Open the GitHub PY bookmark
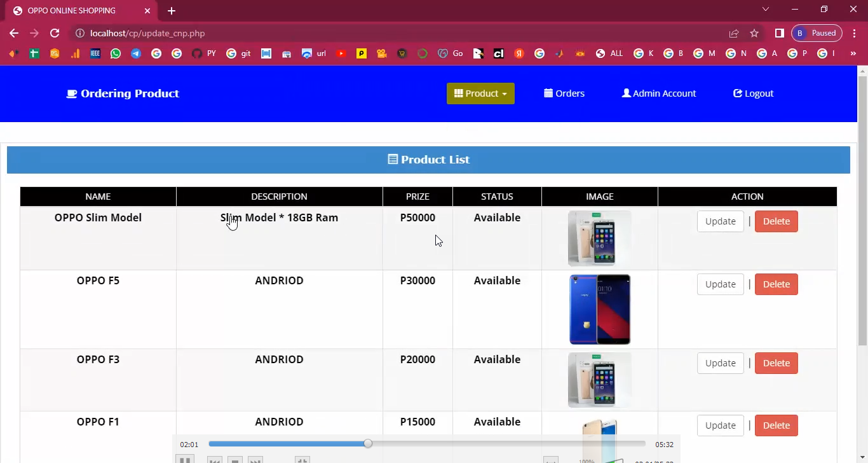 204,54
